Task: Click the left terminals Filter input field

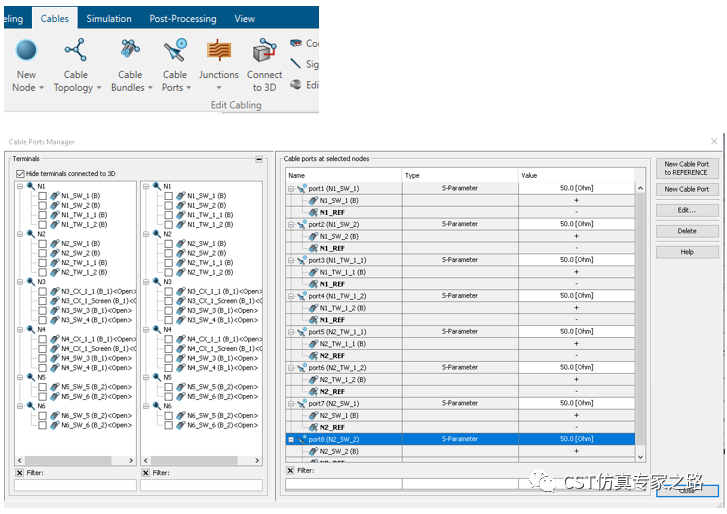Action: (x=76, y=485)
